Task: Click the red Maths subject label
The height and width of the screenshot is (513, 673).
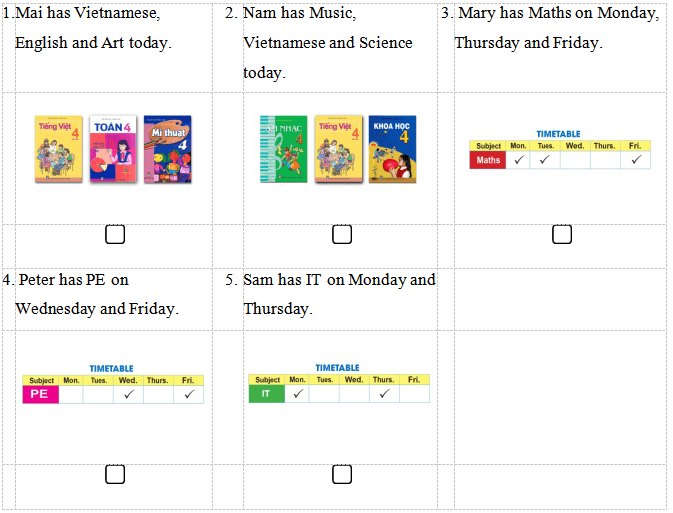Action: (488, 160)
